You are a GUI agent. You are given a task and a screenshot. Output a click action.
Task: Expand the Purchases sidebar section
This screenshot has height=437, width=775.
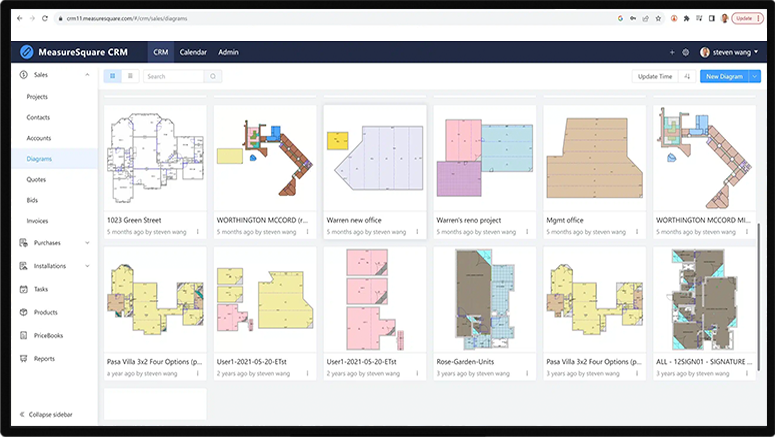(87, 242)
